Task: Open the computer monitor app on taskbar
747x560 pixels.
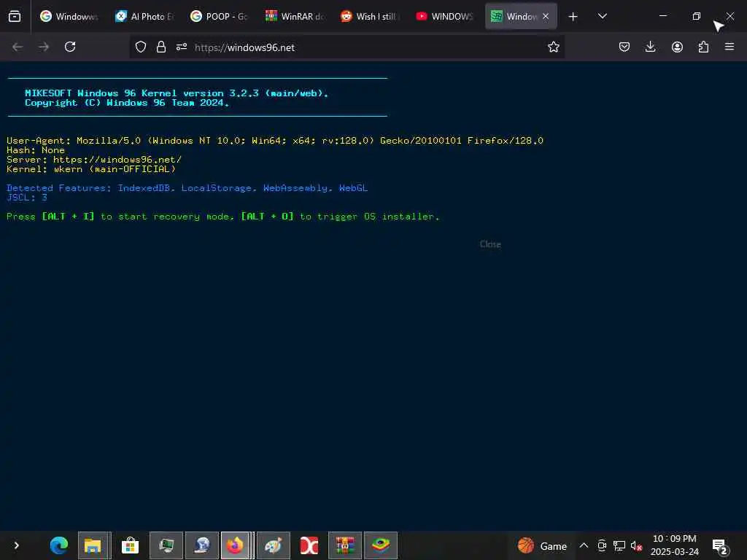Action: pyautogui.click(x=166, y=545)
